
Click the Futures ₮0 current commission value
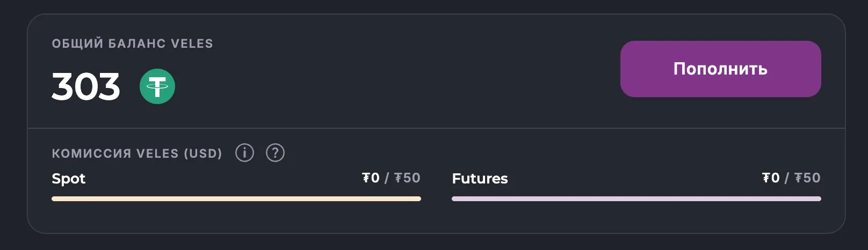coord(771,178)
